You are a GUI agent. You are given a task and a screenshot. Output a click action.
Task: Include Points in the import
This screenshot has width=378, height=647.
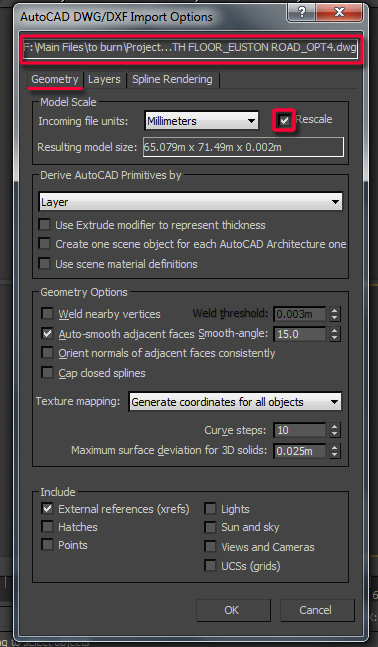click(x=47, y=545)
